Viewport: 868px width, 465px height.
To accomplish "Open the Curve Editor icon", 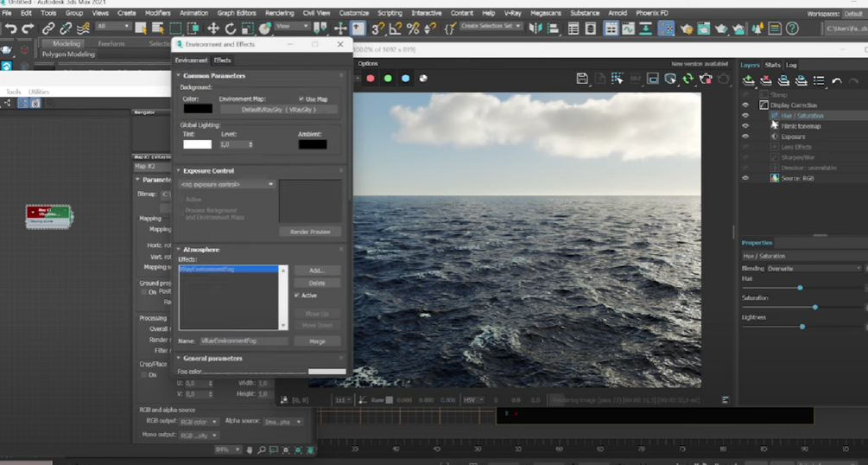I will 628,28.
